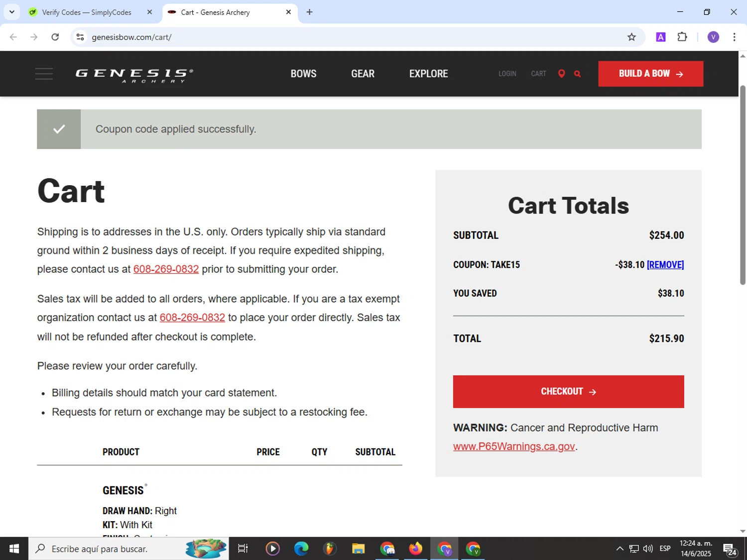Viewport: 747px width, 560px height.
Task: Select the Cart - Genesis Archery tab
Action: tap(229, 12)
